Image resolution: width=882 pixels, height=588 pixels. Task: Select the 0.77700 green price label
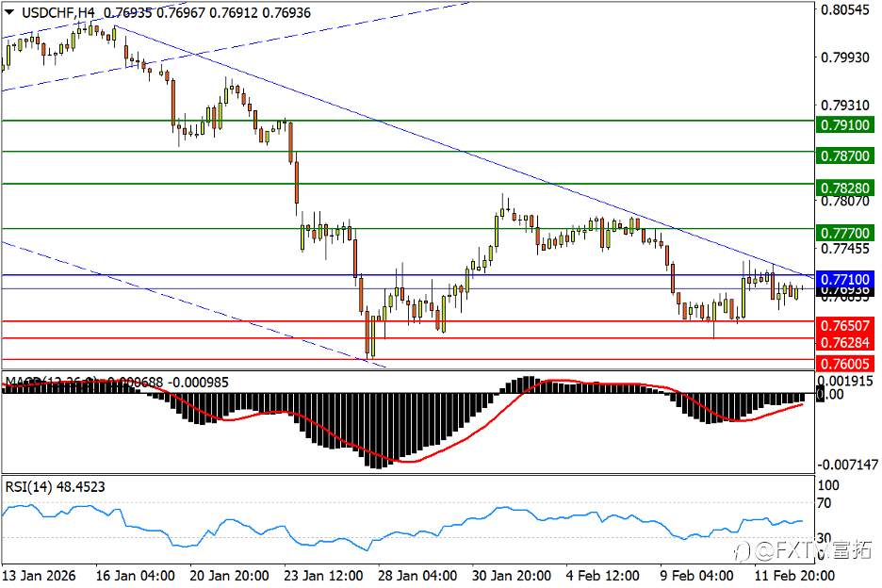click(845, 233)
